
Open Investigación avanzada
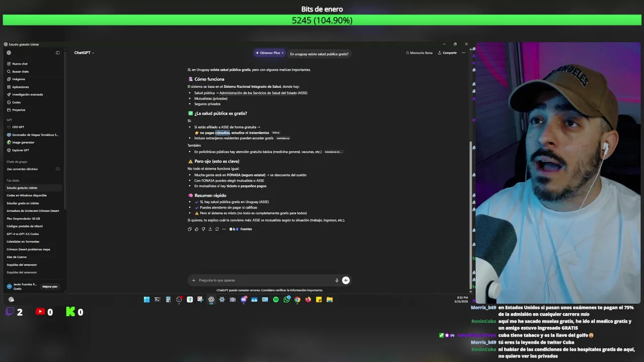point(28,95)
